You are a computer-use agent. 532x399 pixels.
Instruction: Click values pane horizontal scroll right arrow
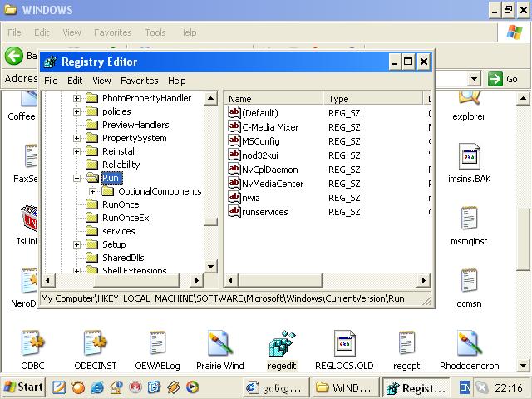(x=423, y=281)
